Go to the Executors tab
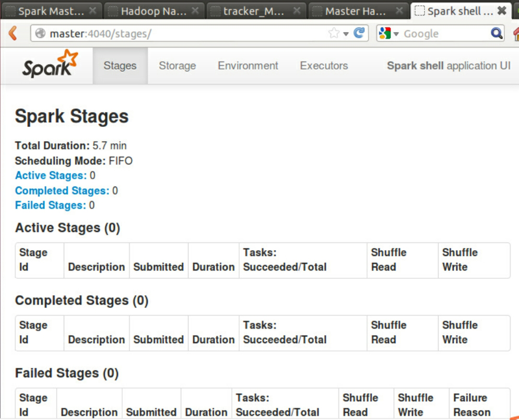 click(324, 66)
